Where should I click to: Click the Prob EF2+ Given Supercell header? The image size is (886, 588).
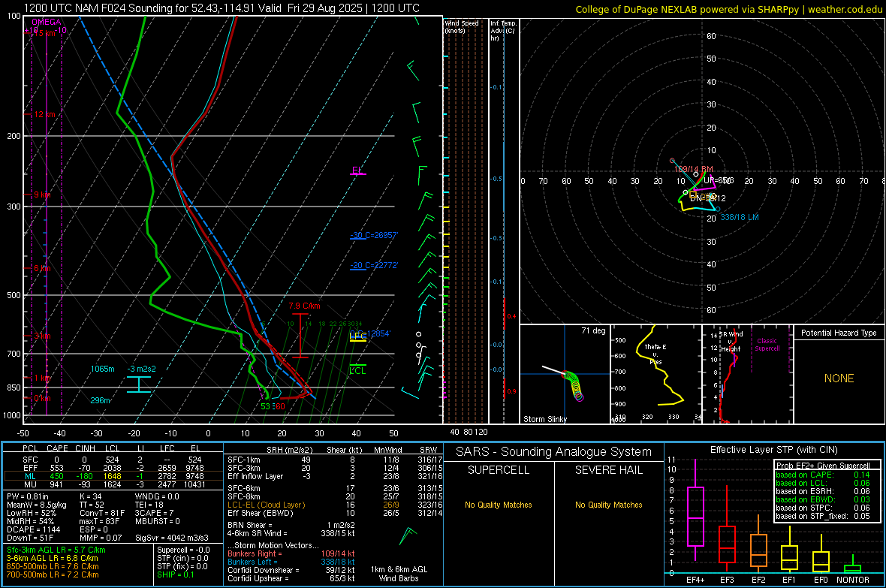coord(823,466)
